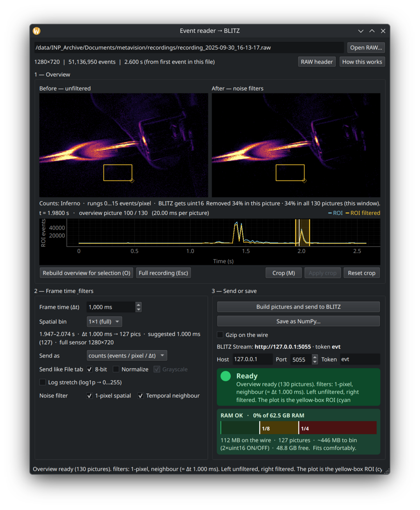Screen dimensions: 420x510
Task: Maximize the Event reader window
Action: [372, 31]
